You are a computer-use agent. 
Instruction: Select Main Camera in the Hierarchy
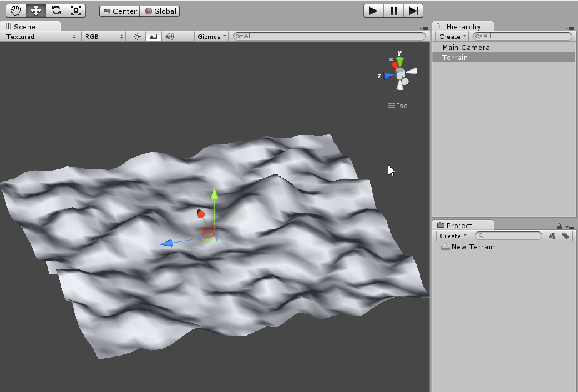(465, 48)
